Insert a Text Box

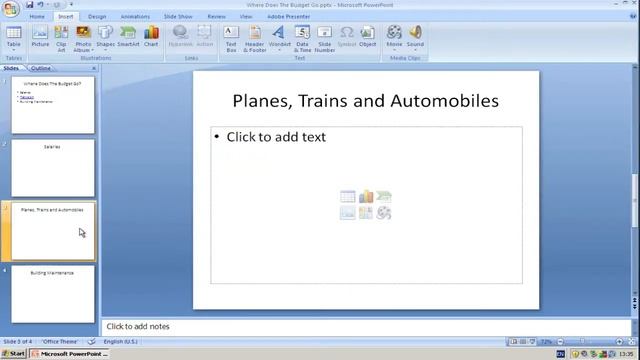(231, 38)
